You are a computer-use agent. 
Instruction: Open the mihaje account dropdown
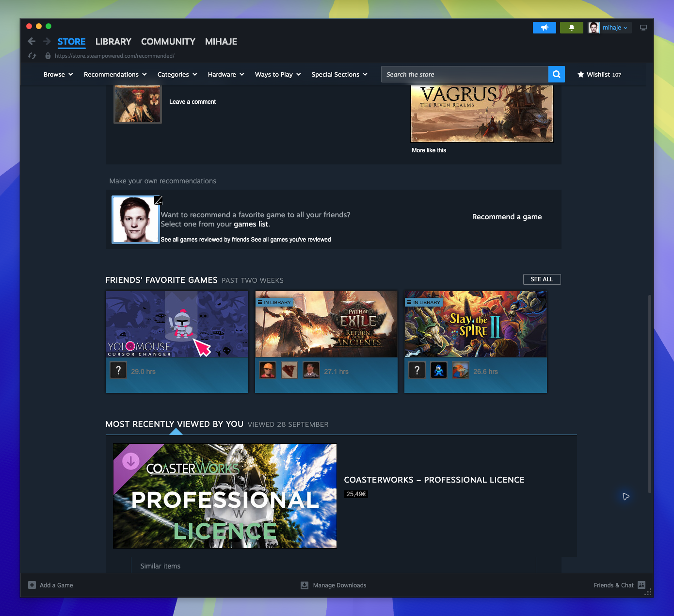pos(615,28)
